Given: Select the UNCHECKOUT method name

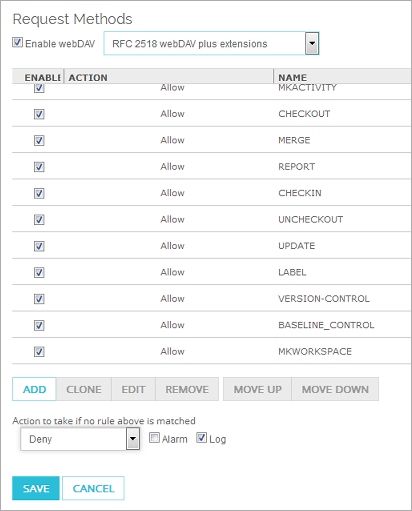Looking at the screenshot, I should pos(310,219).
